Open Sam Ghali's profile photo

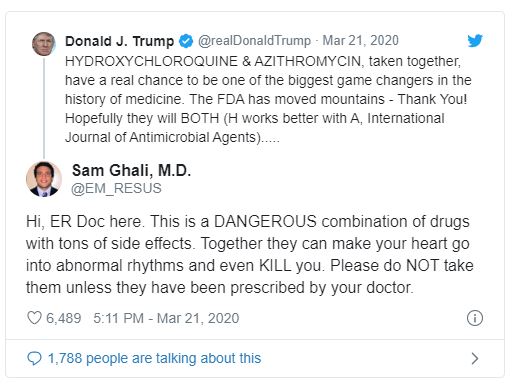click(44, 179)
